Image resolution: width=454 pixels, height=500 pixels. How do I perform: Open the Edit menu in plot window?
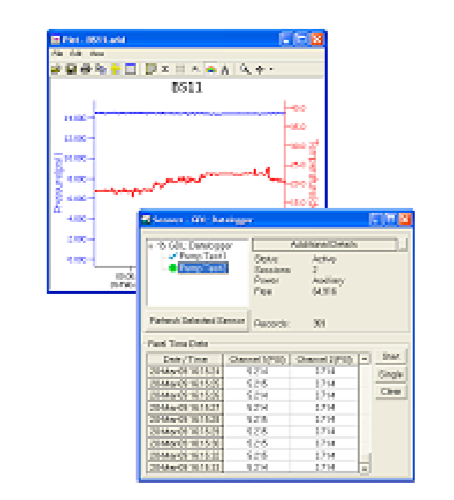pyautogui.click(x=76, y=53)
